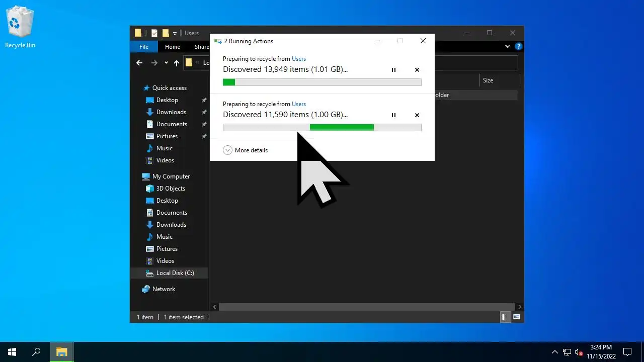Pause the 13,949 items recycle action

[393, 70]
